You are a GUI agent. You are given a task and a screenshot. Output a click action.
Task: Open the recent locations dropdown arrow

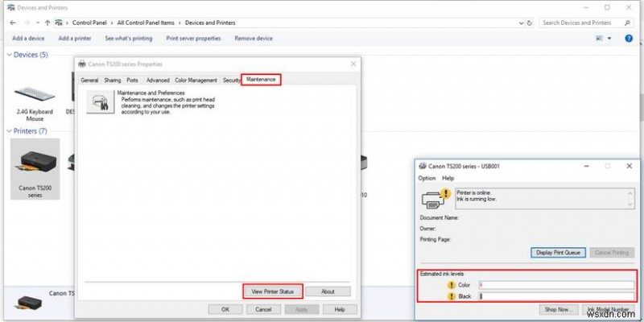pos(38,23)
